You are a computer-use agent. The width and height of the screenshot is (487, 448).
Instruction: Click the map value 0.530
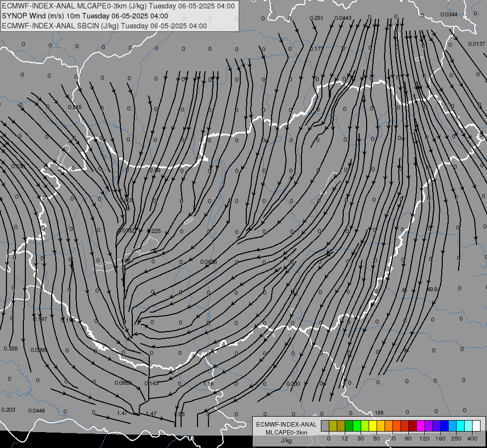pos(18,166)
